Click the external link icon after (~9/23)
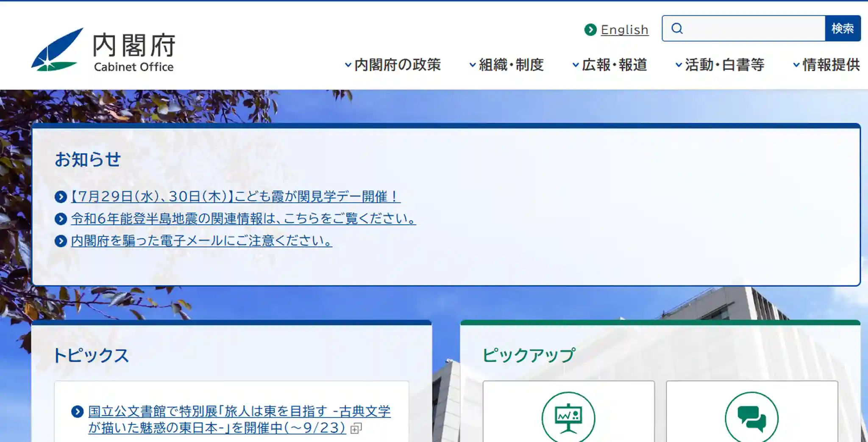868x442 pixels. tap(356, 428)
